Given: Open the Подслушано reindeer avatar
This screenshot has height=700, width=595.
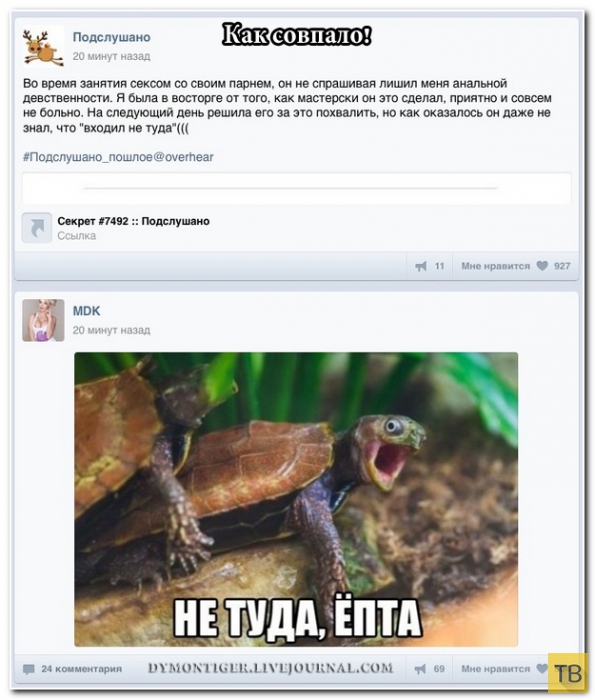Looking at the screenshot, I should (x=43, y=47).
